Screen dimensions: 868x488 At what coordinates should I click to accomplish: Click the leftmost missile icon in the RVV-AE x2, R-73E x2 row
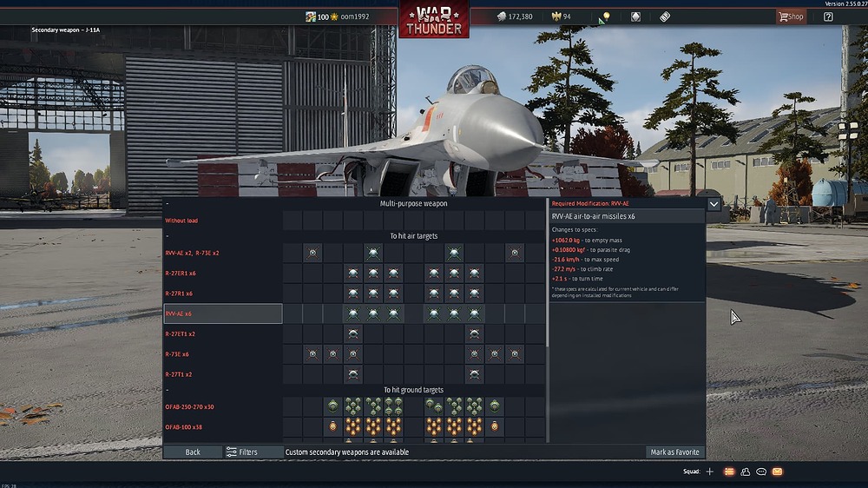(312, 254)
